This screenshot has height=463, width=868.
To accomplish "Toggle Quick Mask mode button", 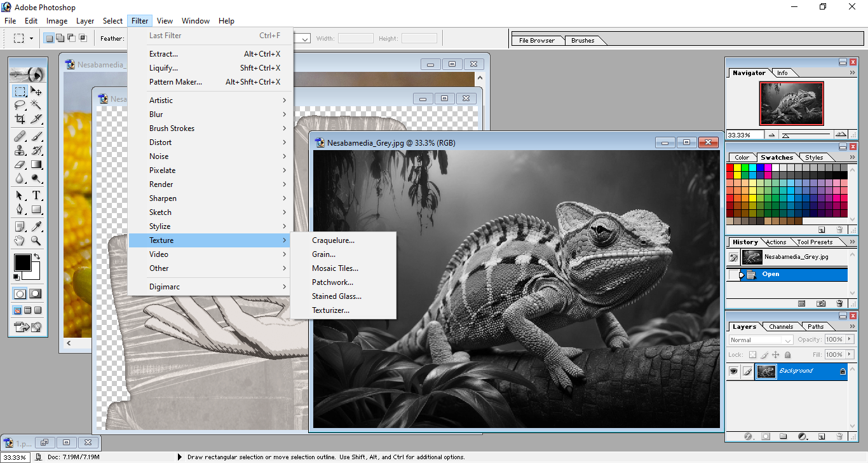I will [36, 294].
